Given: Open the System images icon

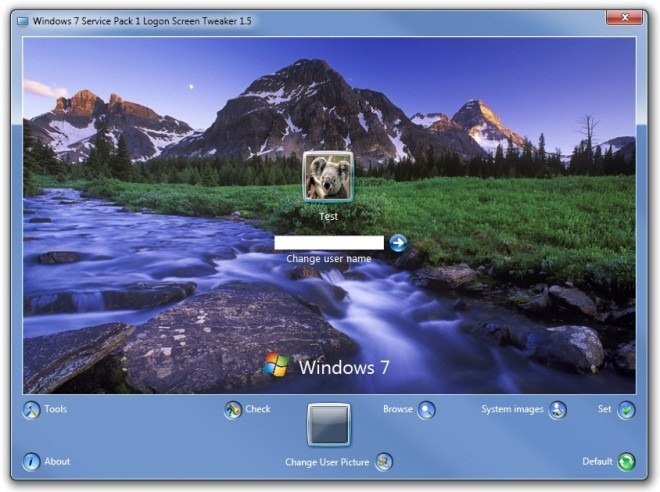Looking at the screenshot, I should coord(557,410).
